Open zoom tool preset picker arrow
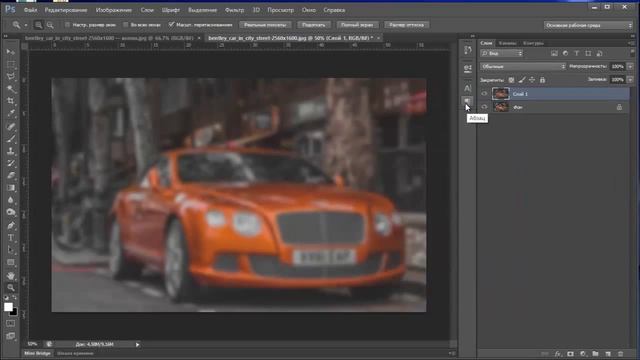640x360 pixels. click(26, 25)
